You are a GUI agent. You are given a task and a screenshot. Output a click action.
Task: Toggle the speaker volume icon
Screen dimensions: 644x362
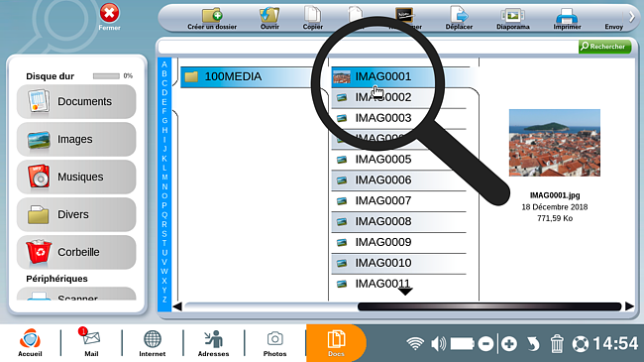click(438, 343)
